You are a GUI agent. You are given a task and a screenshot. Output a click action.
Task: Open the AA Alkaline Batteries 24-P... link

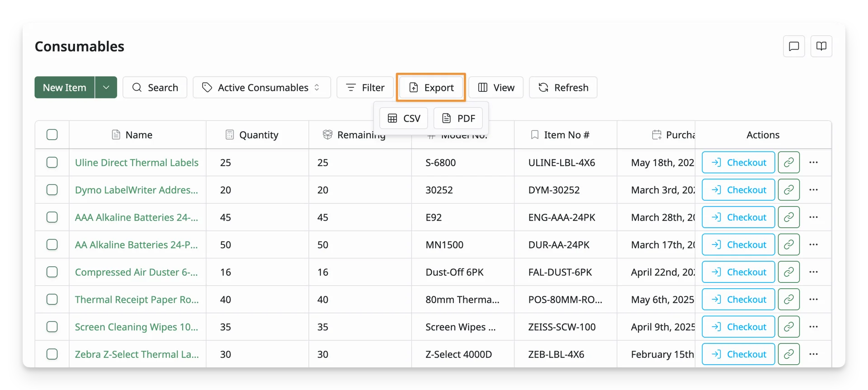tap(137, 244)
